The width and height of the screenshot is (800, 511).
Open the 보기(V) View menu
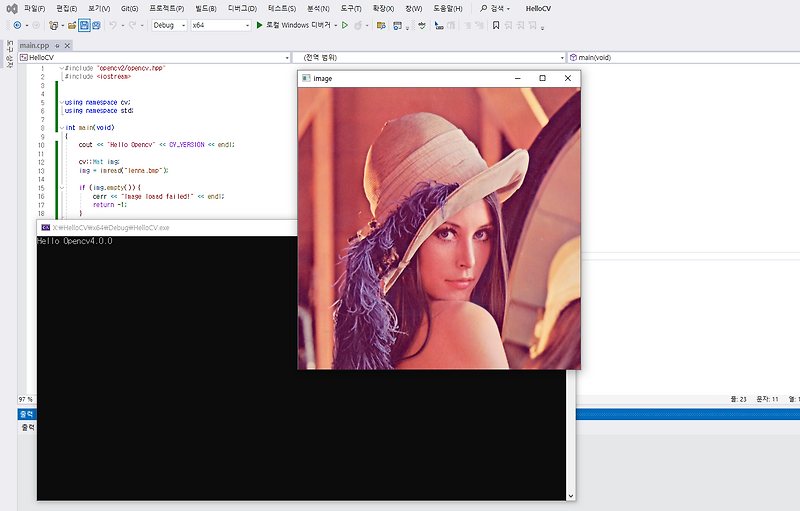[x=99, y=9]
